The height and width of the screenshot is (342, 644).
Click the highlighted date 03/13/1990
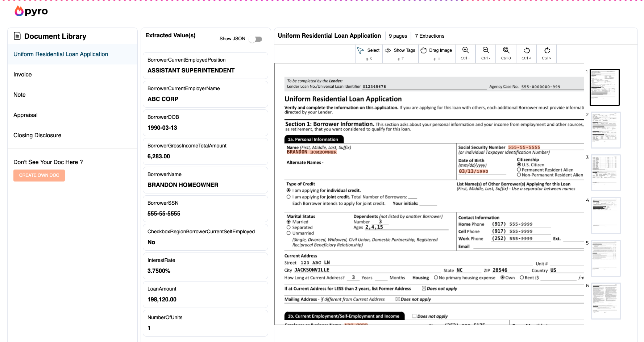(x=473, y=171)
